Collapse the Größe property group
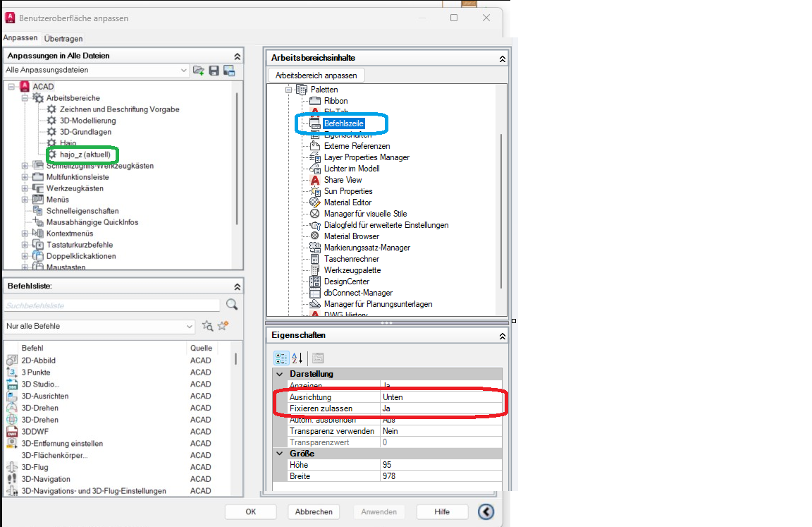This screenshot has width=812, height=527. (280, 454)
